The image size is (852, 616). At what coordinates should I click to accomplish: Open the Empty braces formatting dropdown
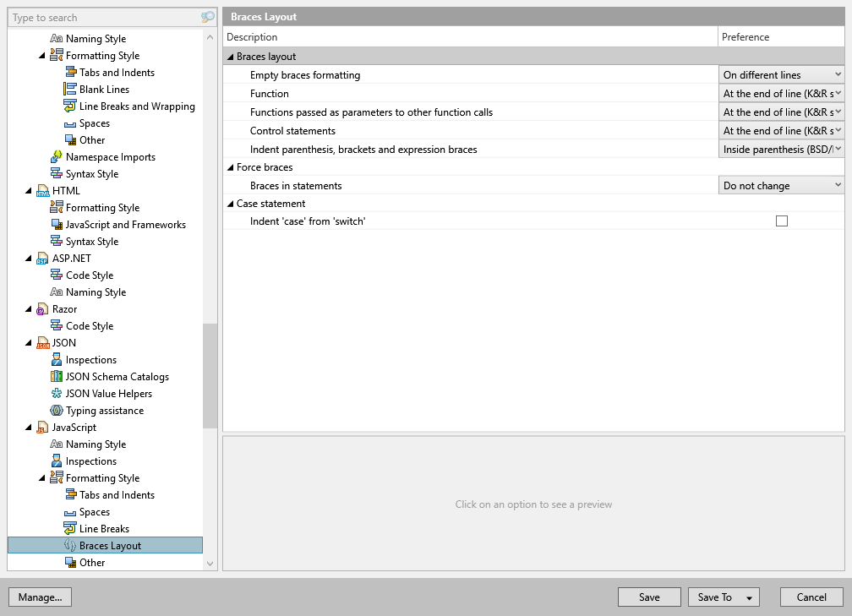pyautogui.click(x=781, y=75)
